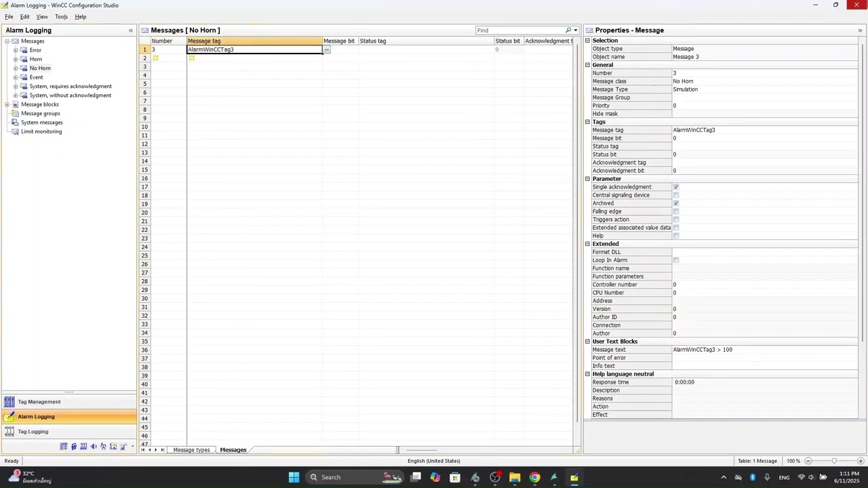Click the System messages icon in the tree
Image resolution: width=868 pixels, height=488 pixels.
click(16, 123)
